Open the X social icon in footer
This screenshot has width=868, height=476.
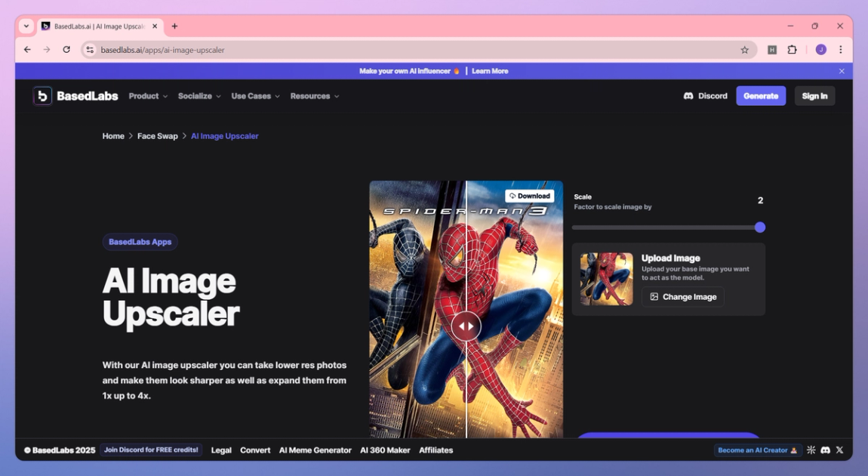click(x=840, y=450)
